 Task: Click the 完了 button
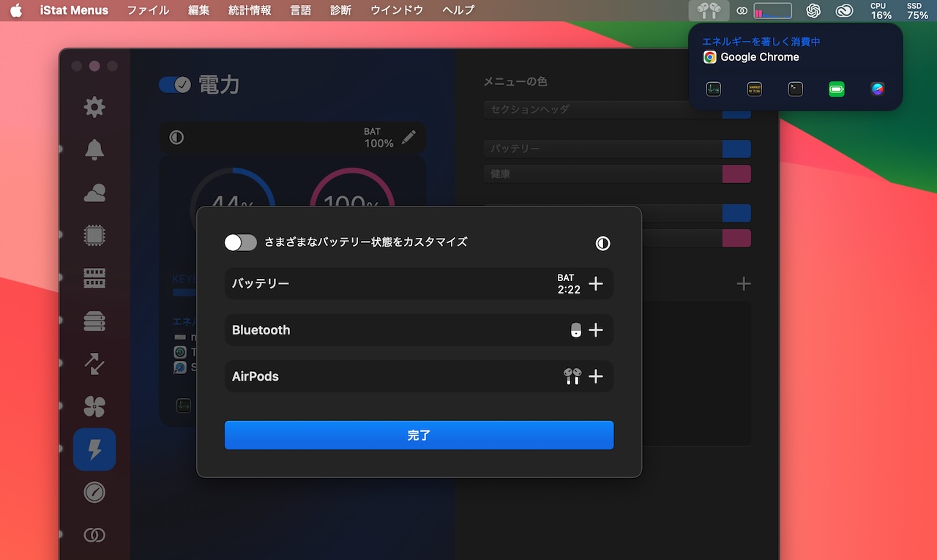[x=419, y=435]
